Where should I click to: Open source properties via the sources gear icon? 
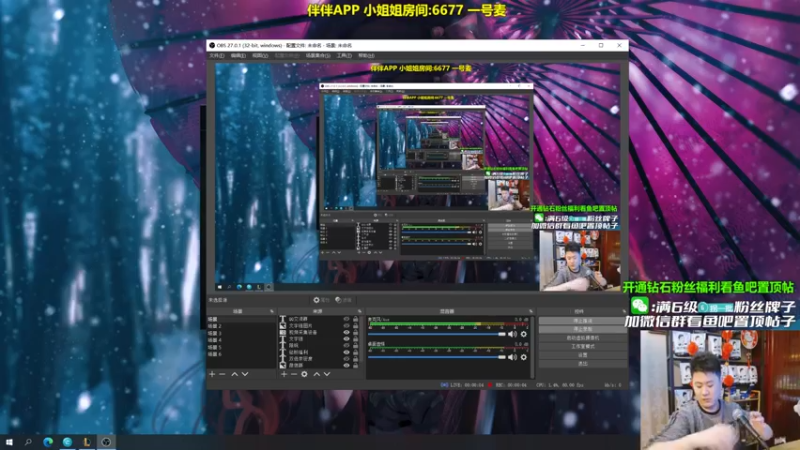pyautogui.click(x=304, y=374)
